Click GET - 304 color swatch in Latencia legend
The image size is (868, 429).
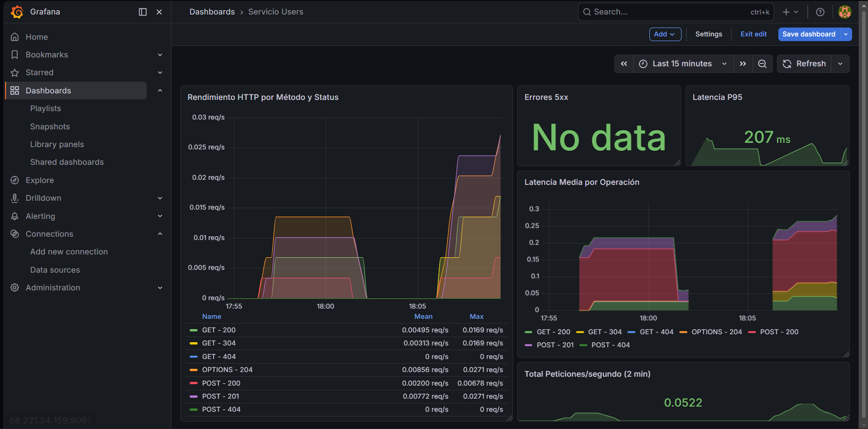[580, 332]
